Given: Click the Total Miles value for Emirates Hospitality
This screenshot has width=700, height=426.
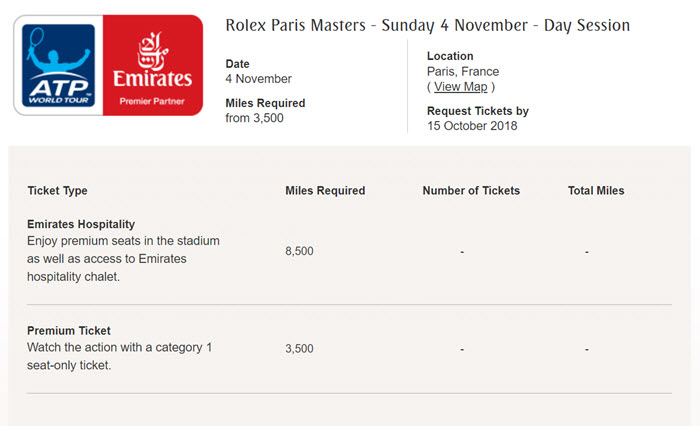Looking at the screenshot, I should tap(587, 252).
